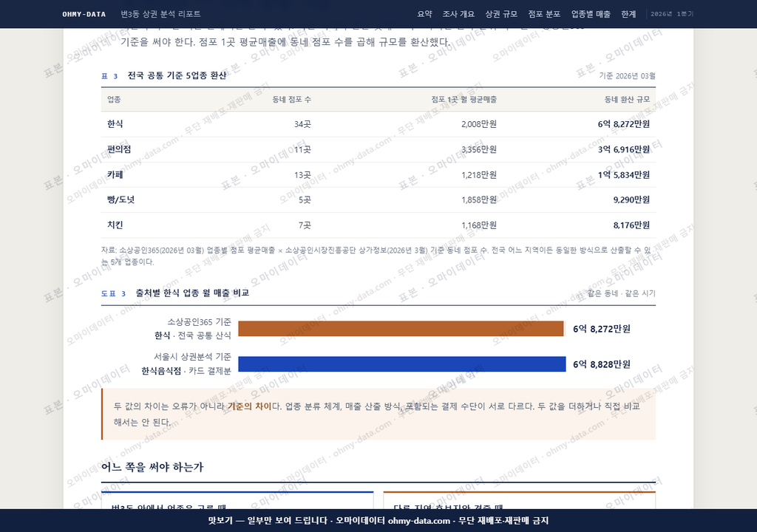
Task: Click the 기준 2026년 03월 note
Action: point(627,76)
